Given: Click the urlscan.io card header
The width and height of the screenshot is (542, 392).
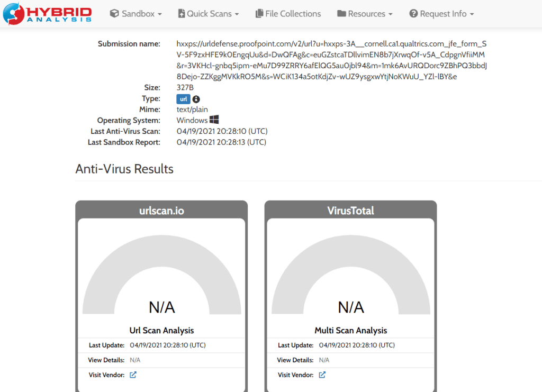Looking at the screenshot, I should (161, 211).
